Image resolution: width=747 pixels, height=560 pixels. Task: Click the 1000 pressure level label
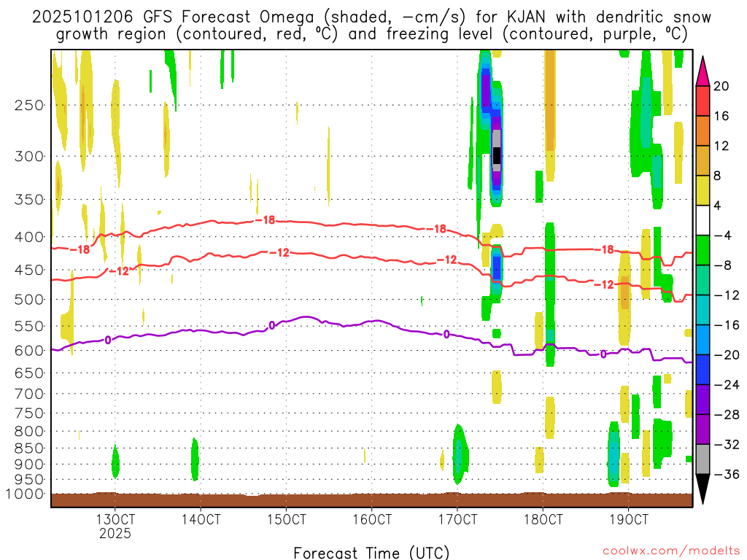(24, 494)
